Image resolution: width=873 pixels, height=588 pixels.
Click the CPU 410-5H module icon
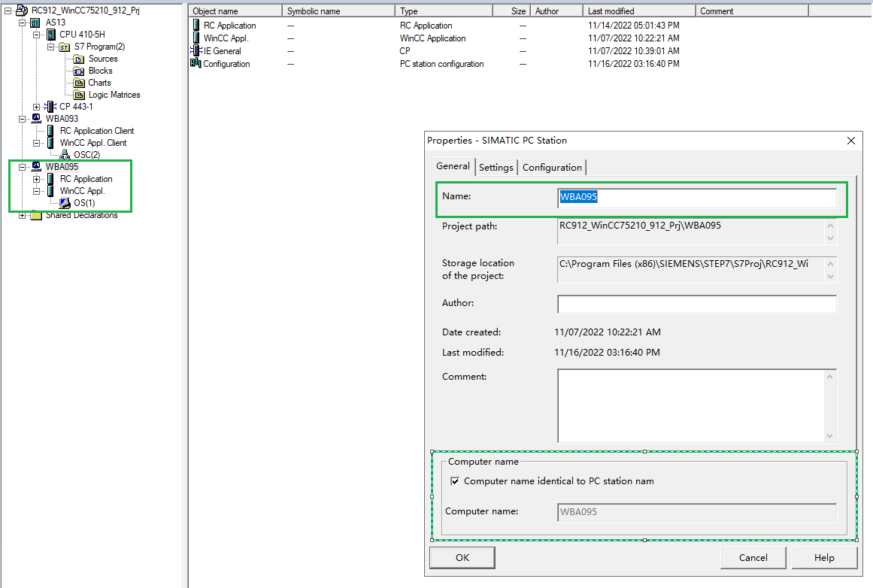tap(51, 35)
